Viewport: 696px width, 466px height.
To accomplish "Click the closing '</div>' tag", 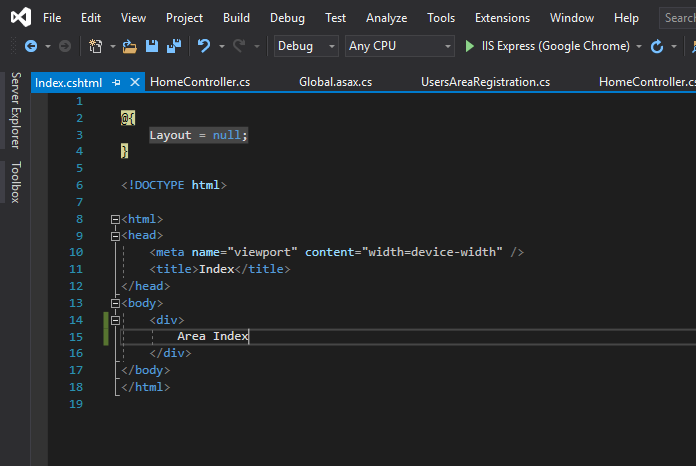I will click(x=170, y=353).
